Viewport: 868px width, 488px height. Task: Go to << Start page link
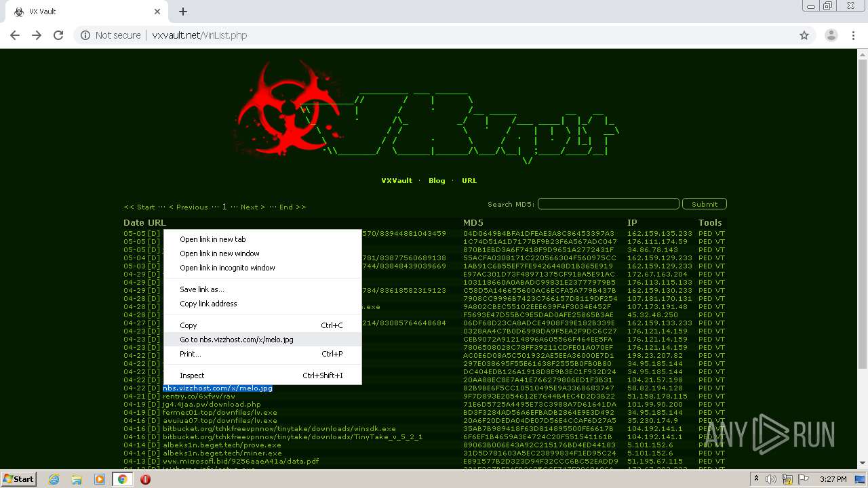139,207
